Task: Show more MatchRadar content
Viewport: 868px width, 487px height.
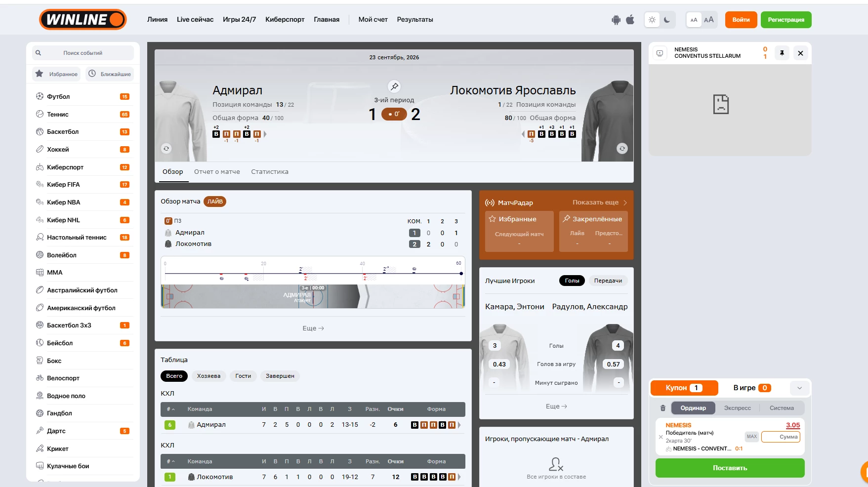Action: point(600,203)
